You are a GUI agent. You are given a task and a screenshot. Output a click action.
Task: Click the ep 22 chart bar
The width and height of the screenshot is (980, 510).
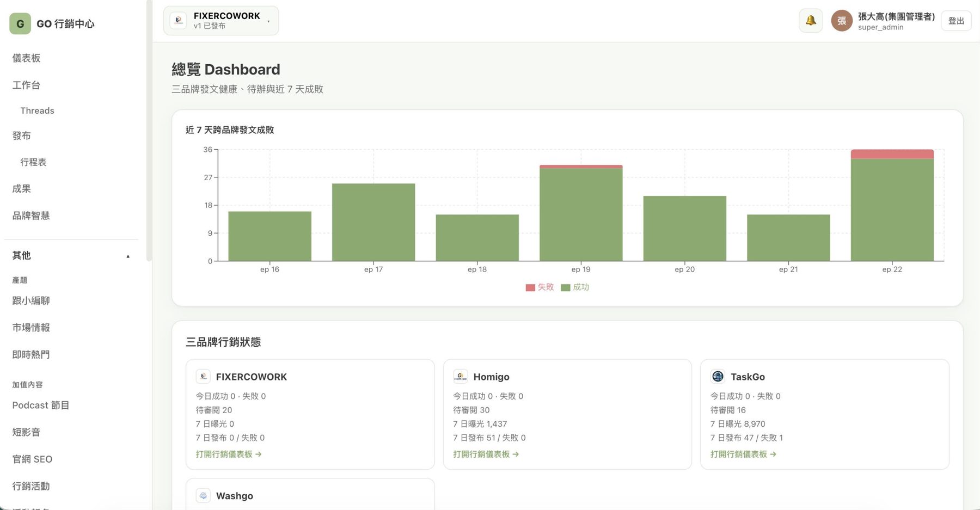[x=892, y=205]
